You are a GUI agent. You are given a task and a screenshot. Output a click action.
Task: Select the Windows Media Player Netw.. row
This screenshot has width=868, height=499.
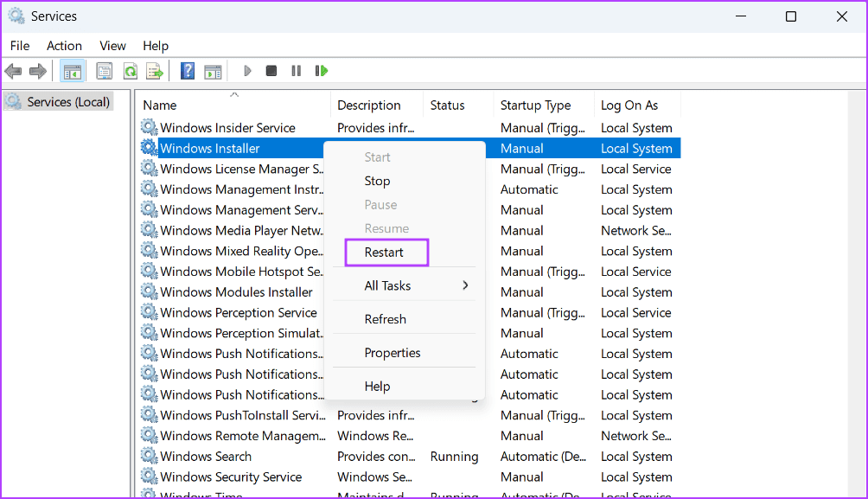(410, 230)
